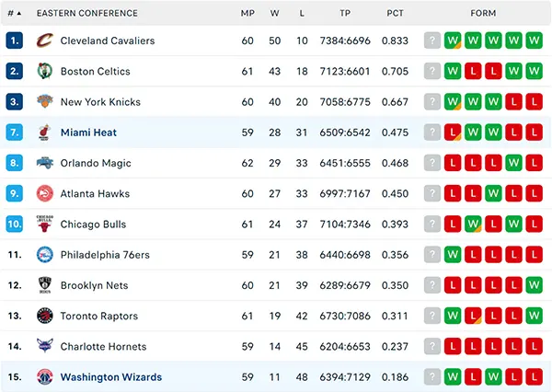Click the Cleveland Cavaliers team logo
The height and width of the screenshot is (392, 552).
point(45,40)
